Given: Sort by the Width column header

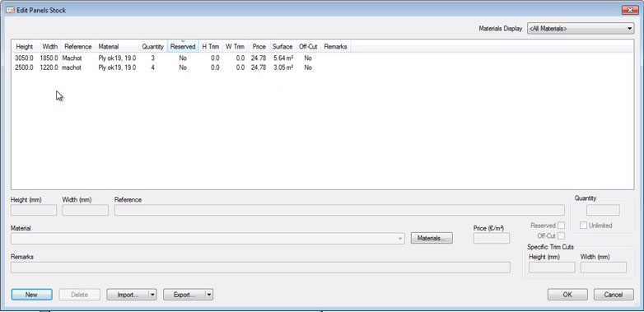Looking at the screenshot, I should [49, 46].
